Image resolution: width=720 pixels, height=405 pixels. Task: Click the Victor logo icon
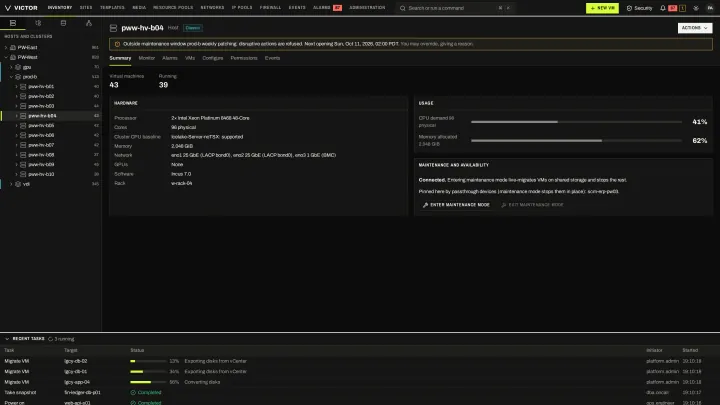coord(8,8)
